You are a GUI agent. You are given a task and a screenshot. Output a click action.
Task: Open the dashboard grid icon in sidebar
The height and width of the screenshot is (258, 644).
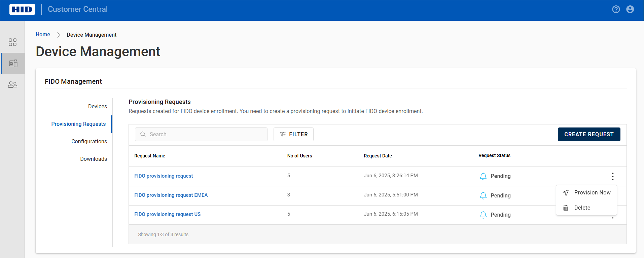pyautogui.click(x=12, y=42)
